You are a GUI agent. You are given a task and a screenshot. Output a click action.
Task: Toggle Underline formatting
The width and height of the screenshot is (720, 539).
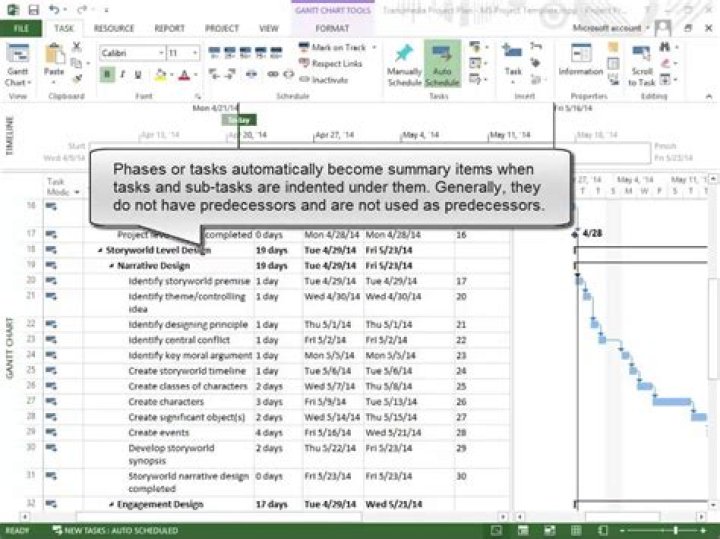[138, 75]
